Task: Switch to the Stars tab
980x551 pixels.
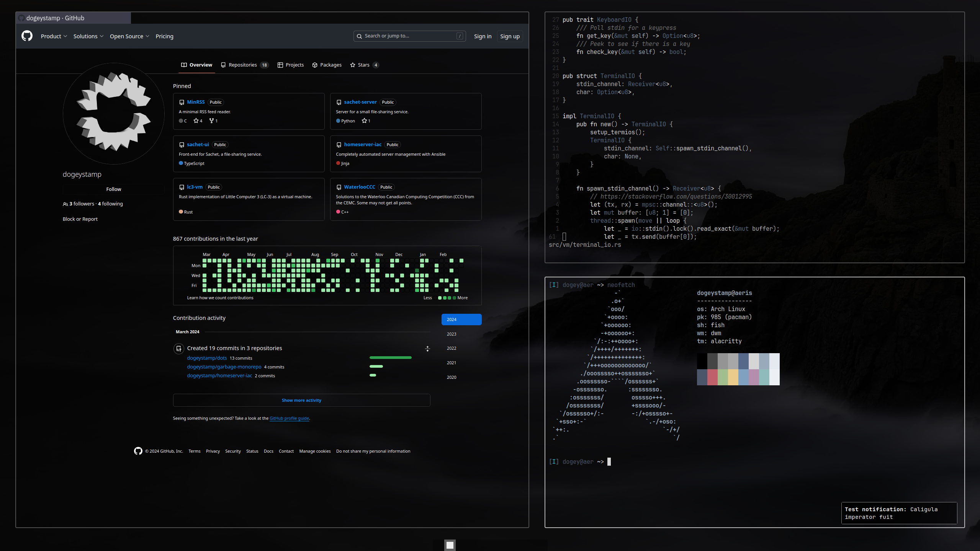Action: [x=365, y=65]
